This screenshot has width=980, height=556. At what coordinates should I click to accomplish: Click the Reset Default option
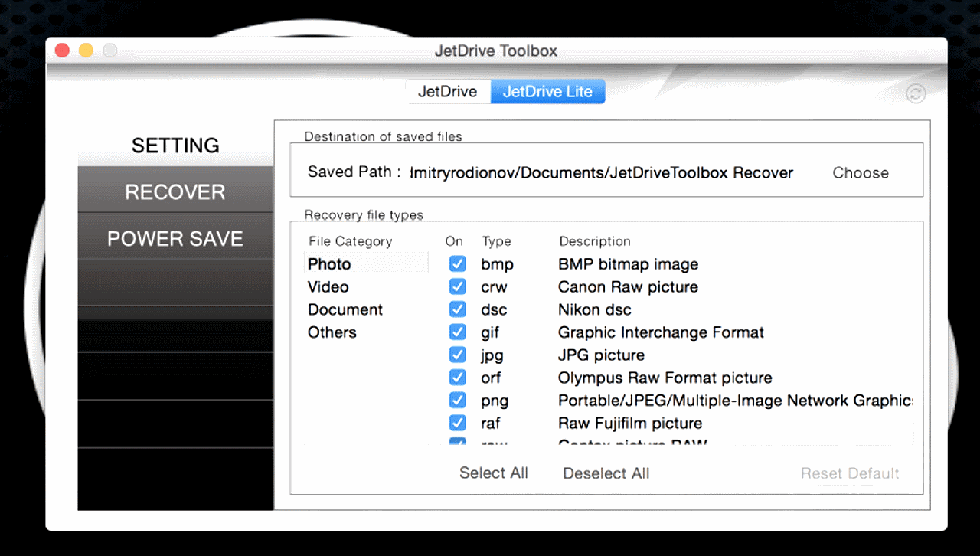[850, 473]
